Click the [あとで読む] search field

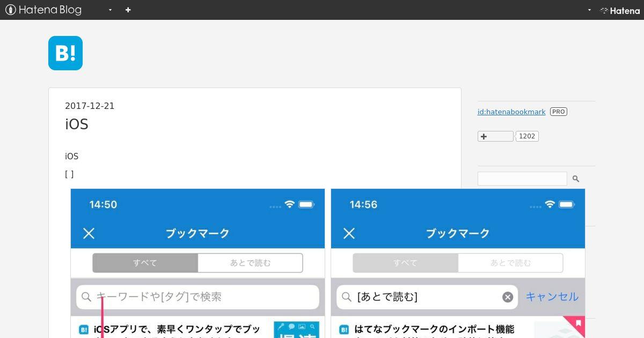pos(427,297)
